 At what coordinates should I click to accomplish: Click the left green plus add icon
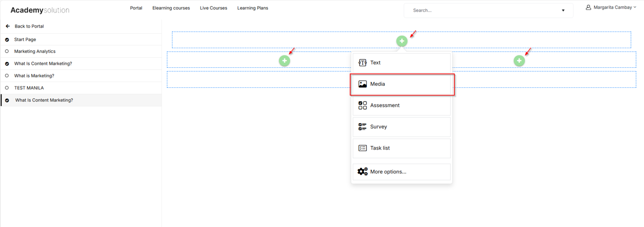pos(284,61)
